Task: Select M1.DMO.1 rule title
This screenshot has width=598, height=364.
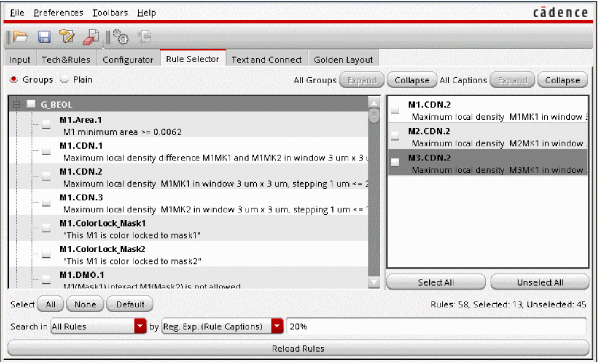Action: [x=81, y=275]
